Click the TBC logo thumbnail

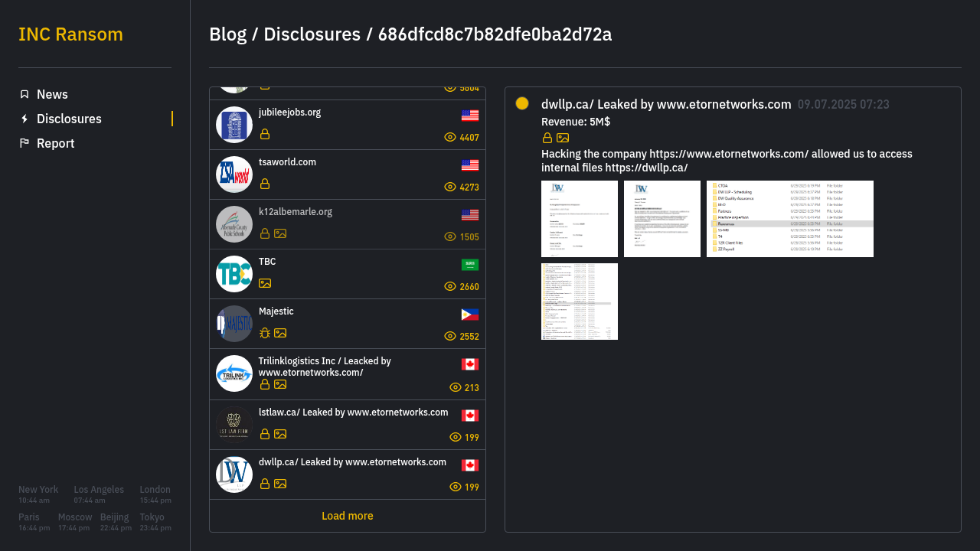(x=234, y=274)
